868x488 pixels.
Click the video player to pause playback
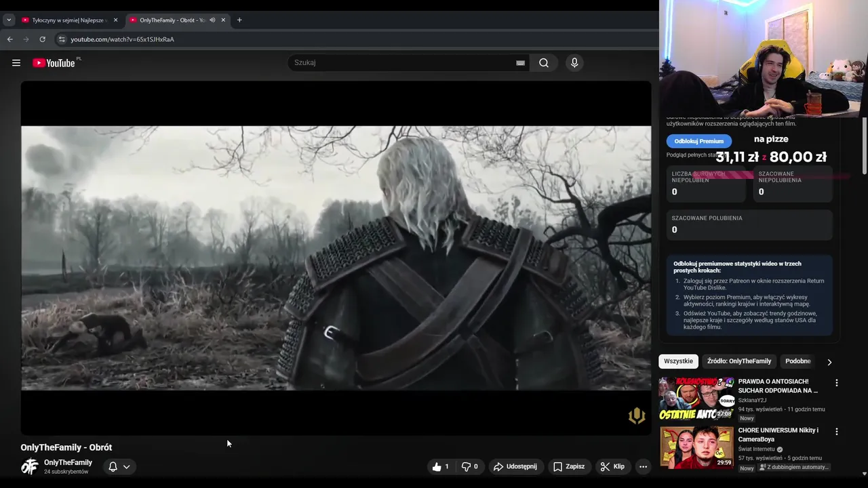point(336,258)
